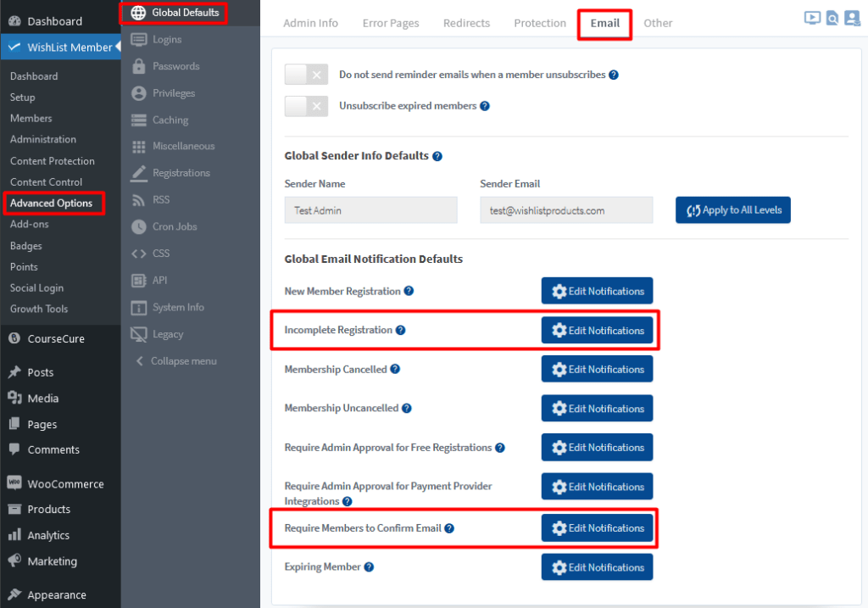Toggle 'Unsubscribe expired members' switch

(306, 106)
